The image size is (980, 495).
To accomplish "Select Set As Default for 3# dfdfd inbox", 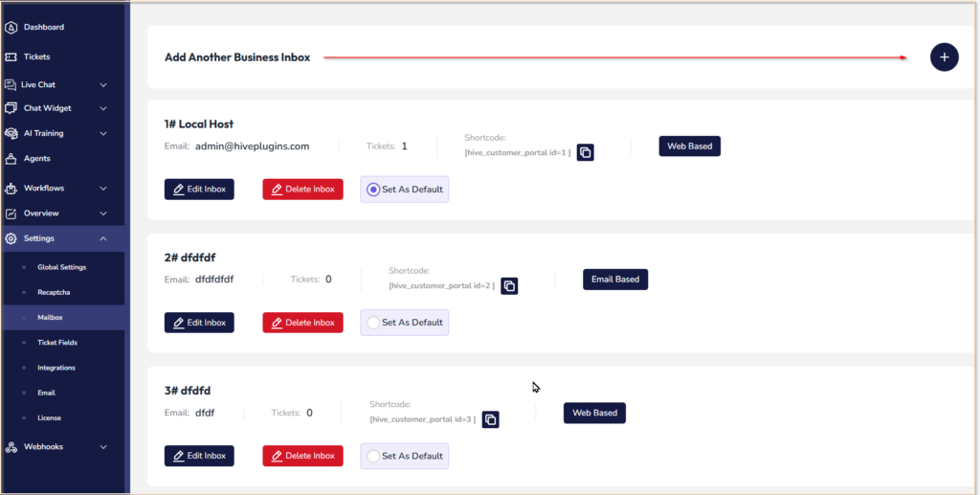I will [405, 456].
